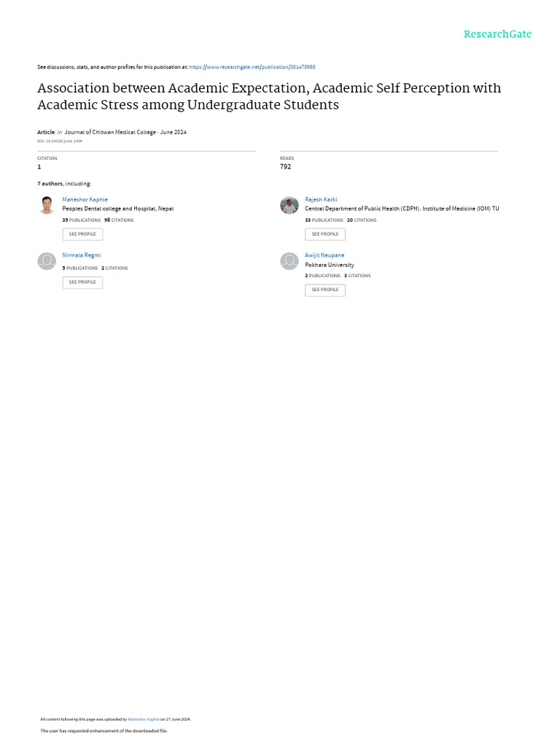This screenshot has width=560, height=747.
Task: Click Maheshor Kaphle's profile photo
Action: 47,205
